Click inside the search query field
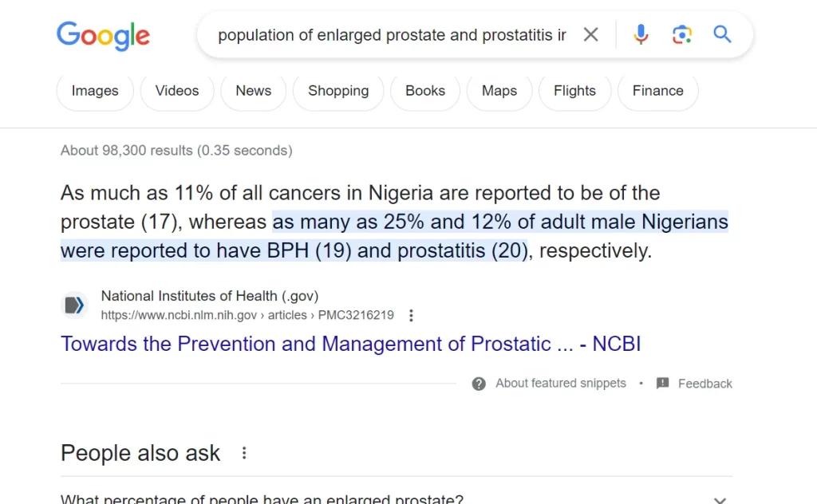Viewport: 817px width, 504px height. pos(391,35)
